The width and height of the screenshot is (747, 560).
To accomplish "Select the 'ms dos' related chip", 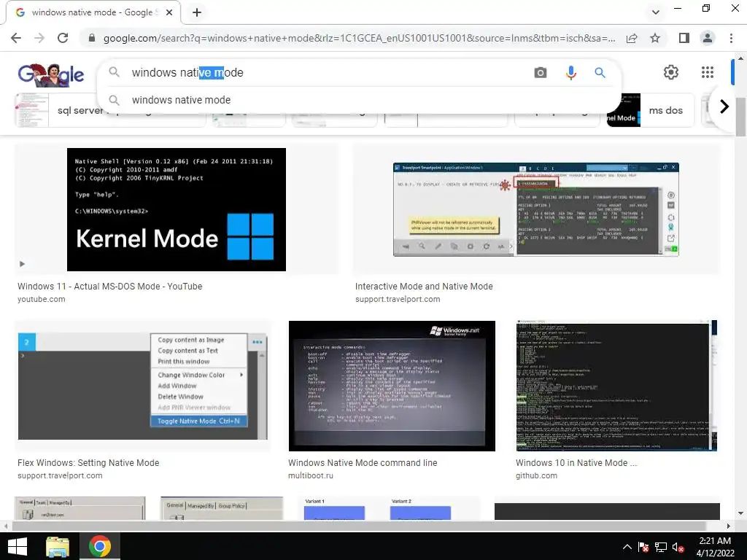I will (651, 111).
